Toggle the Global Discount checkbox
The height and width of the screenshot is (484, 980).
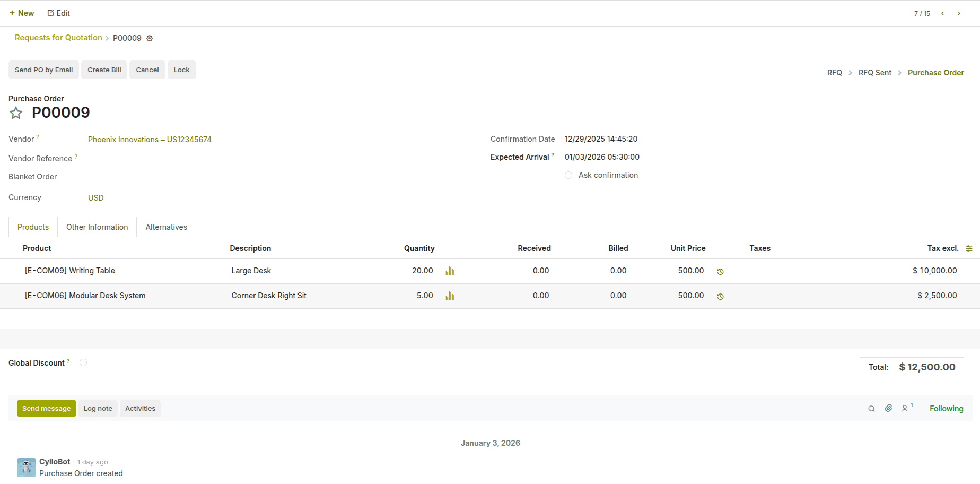[x=83, y=363]
